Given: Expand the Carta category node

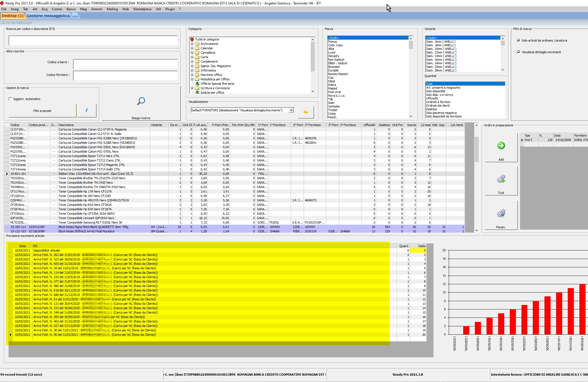Looking at the screenshot, I should [x=192, y=57].
